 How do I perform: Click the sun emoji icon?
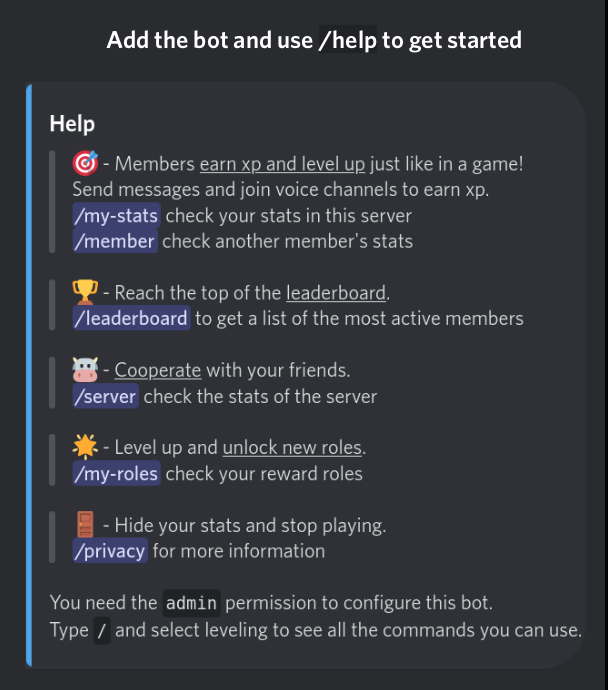tap(85, 447)
